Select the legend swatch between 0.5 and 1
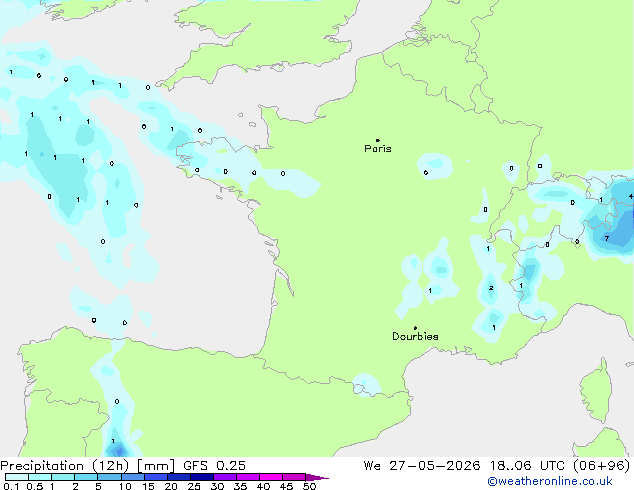The image size is (634, 490). (40, 477)
